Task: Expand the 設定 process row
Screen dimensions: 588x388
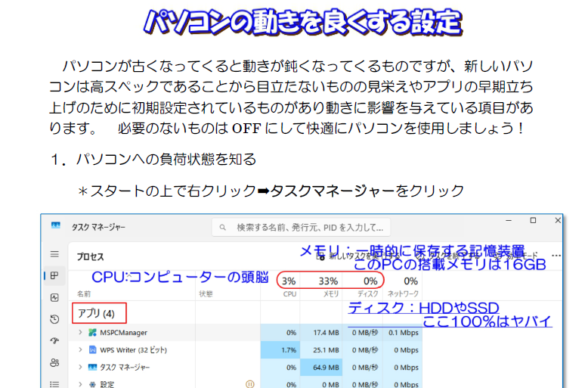Action: pos(80,384)
